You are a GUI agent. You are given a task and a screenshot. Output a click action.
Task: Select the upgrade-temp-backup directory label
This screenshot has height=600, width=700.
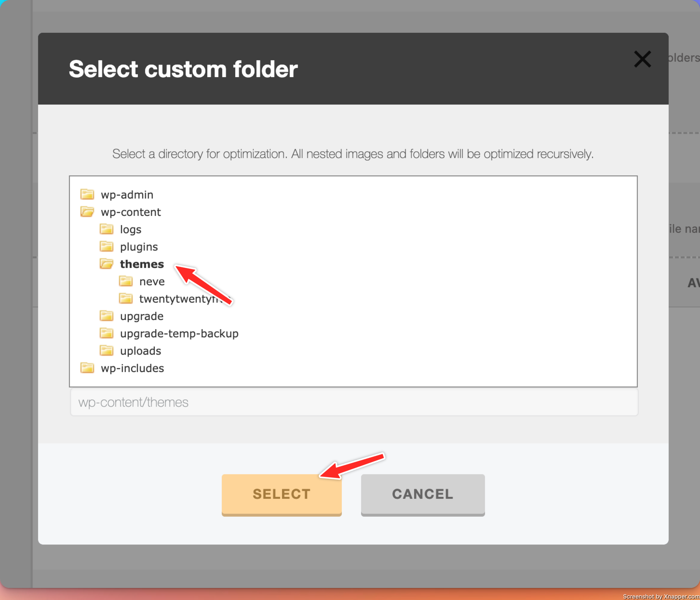click(179, 333)
